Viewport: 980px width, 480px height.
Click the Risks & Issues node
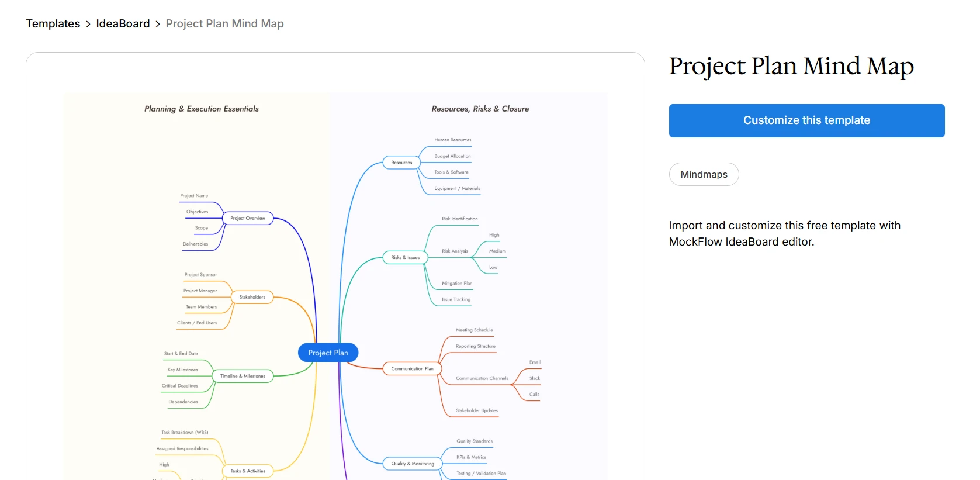tap(405, 257)
